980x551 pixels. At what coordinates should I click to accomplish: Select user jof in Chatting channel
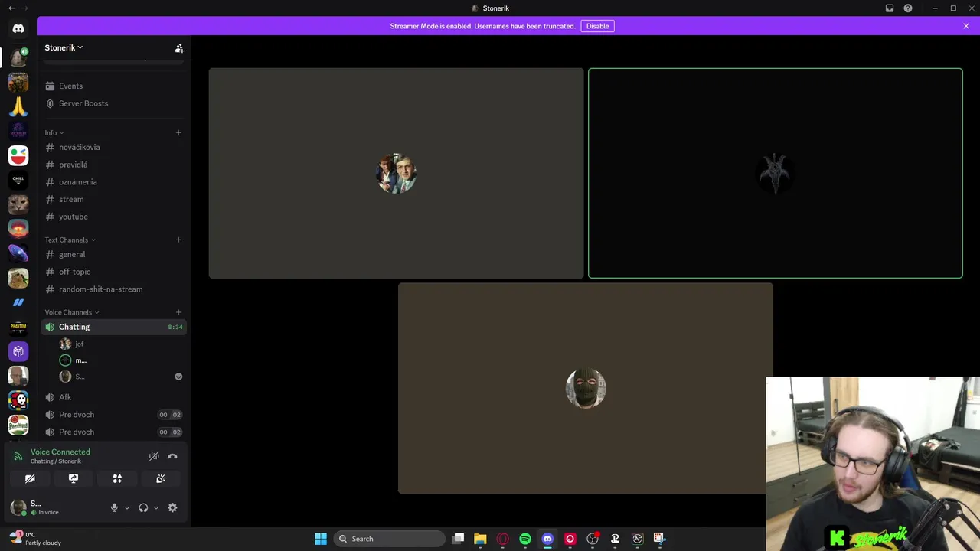coord(121,344)
